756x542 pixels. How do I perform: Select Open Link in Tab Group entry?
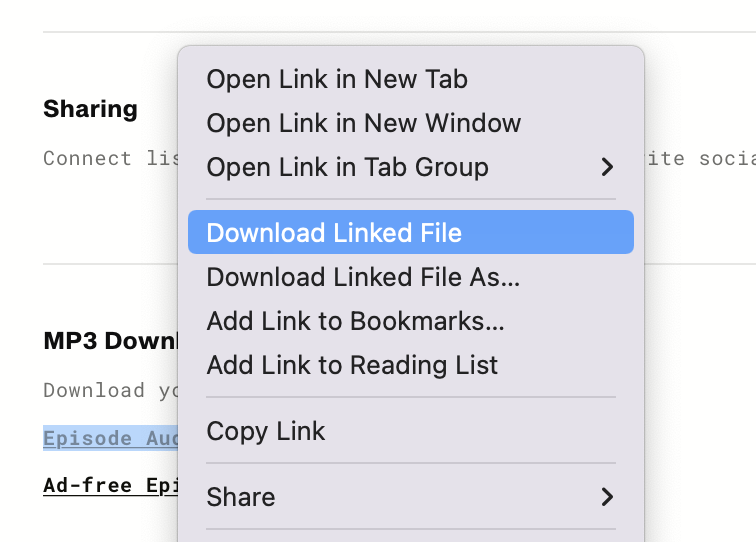(x=347, y=167)
